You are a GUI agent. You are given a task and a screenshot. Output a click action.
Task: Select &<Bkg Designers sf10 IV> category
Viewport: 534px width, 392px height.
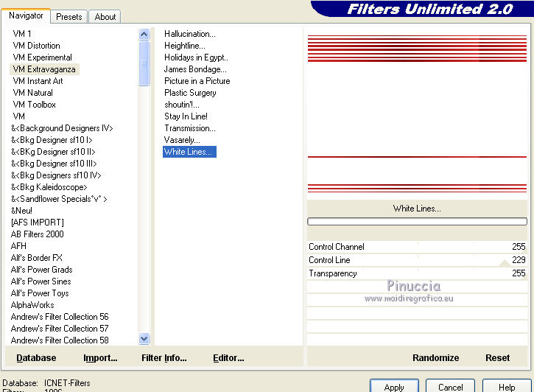point(56,175)
